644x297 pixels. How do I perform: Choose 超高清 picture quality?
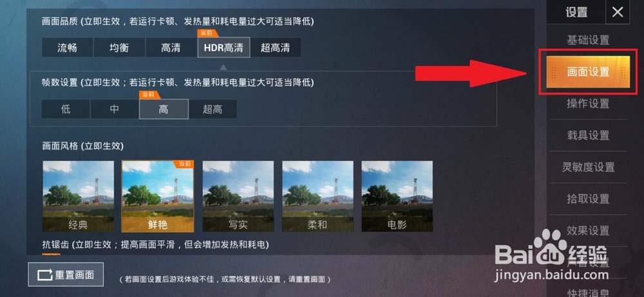[x=275, y=48]
